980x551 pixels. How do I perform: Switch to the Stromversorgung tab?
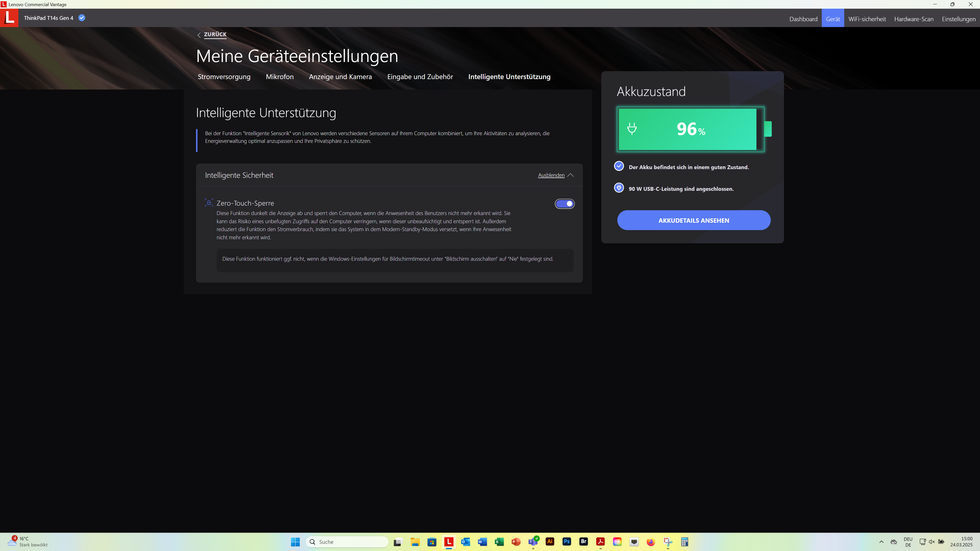[x=224, y=77]
